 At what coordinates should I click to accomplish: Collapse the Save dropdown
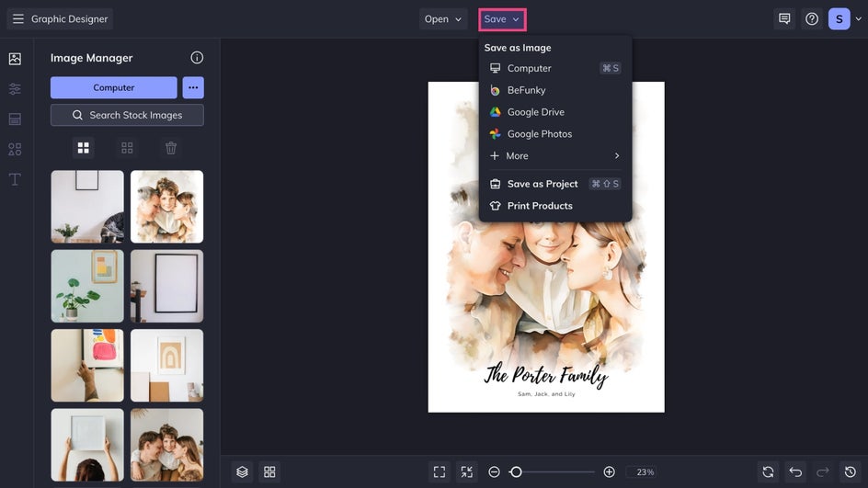pos(502,19)
